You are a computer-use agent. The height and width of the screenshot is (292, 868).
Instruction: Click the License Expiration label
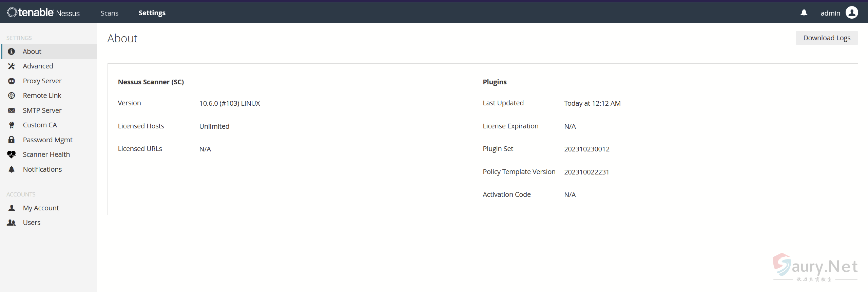(x=510, y=126)
